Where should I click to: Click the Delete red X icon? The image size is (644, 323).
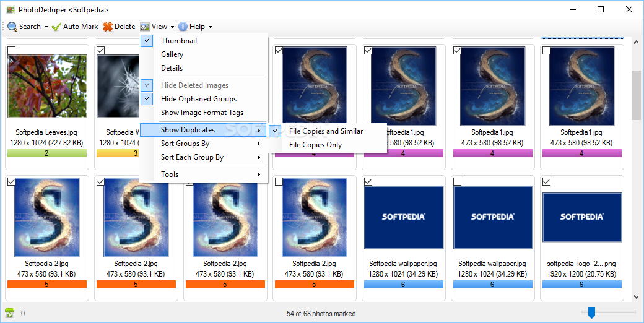108,27
